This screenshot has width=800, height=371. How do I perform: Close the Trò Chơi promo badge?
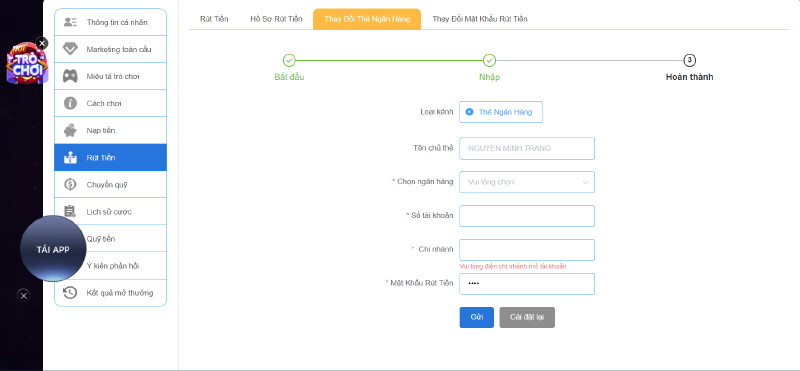(42, 43)
